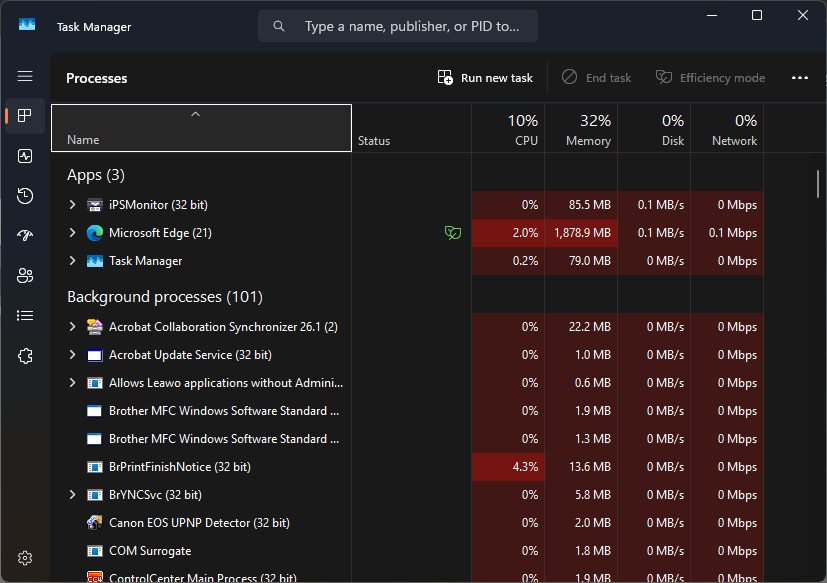Select the Canon EOS UPNP Detector name

click(199, 523)
